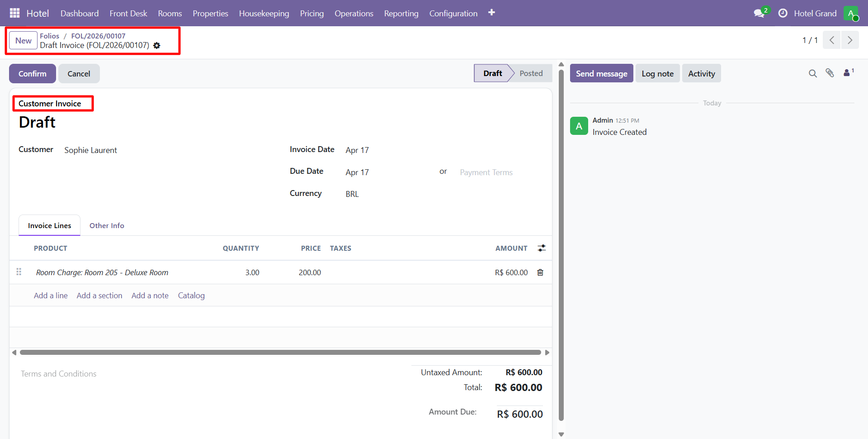Click the plus icon to add shortcut
868x439 pixels.
tap(492, 13)
